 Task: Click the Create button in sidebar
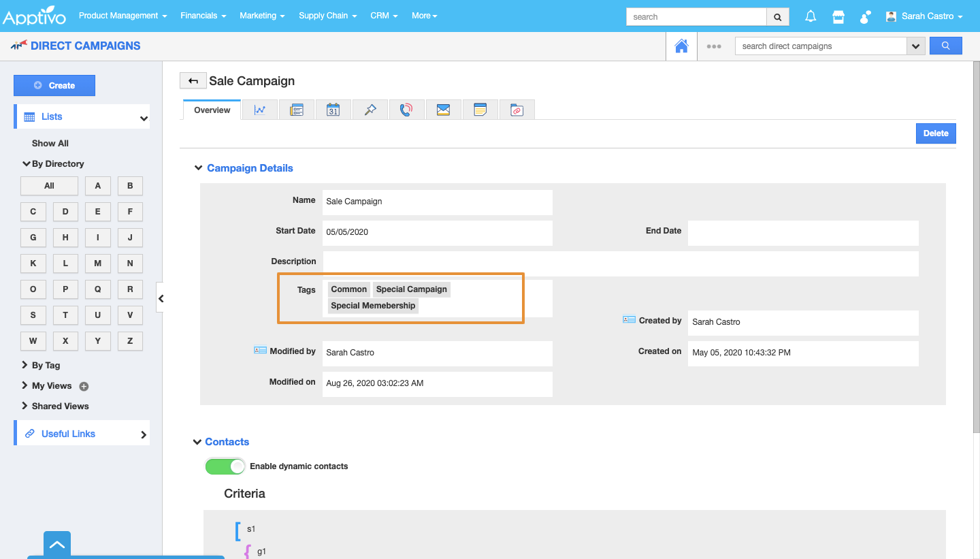click(x=54, y=86)
